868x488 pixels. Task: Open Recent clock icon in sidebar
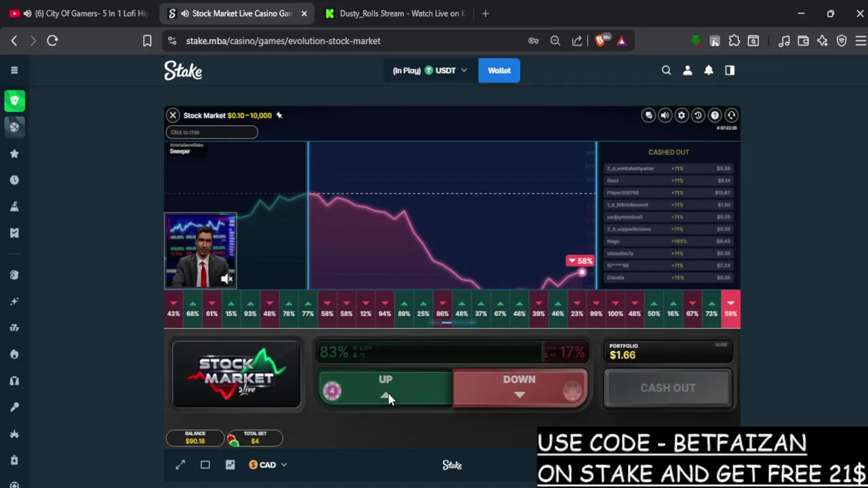point(14,180)
